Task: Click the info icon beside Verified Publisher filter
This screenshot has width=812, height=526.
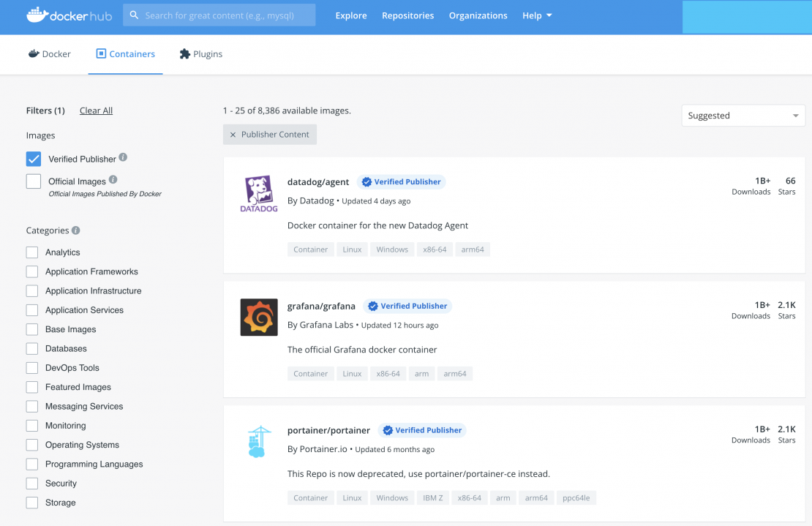Action: click(123, 157)
